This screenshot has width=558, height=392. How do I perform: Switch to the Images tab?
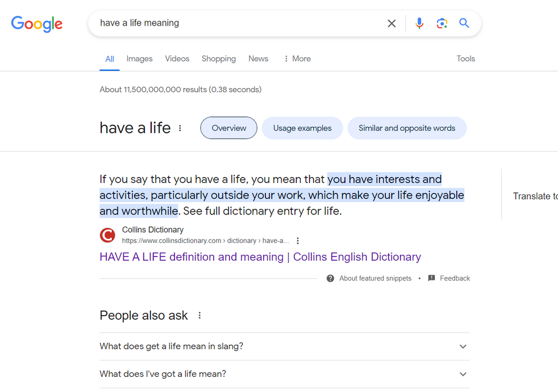pos(139,59)
